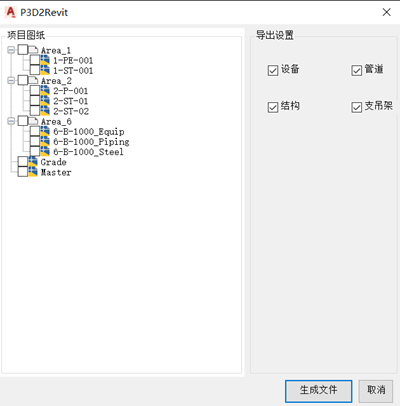This screenshot has height=406, width=400.
Task: Toggle the 支吊架 checkbox
Action: pos(356,107)
